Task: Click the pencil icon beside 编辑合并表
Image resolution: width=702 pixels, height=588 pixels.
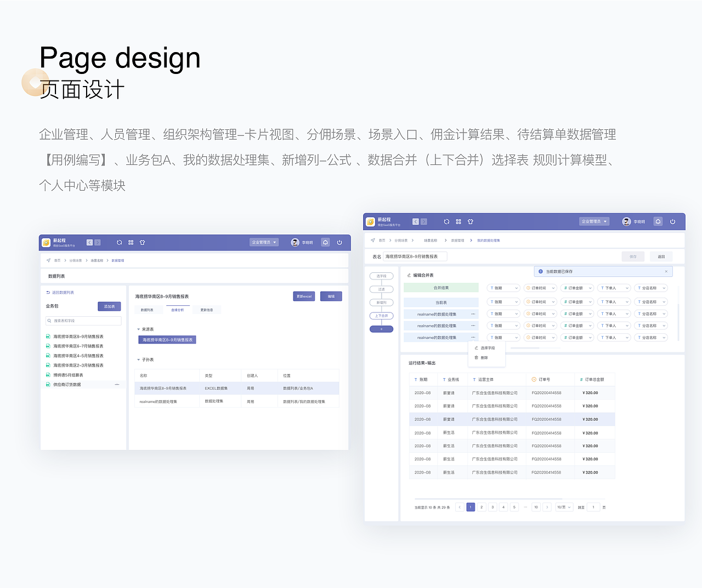Action: click(x=409, y=275)
